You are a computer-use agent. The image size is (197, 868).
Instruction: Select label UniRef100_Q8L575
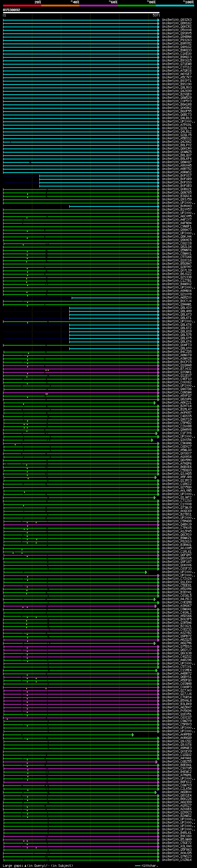[177, 335]
